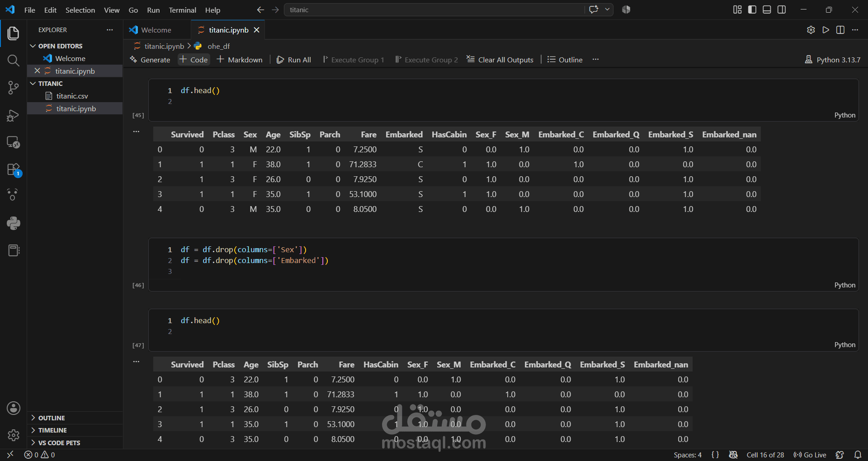The height and width of the screenshot is (461, 868).
Task: Add a new Markdown cell
Action: (x=240, y=60)
